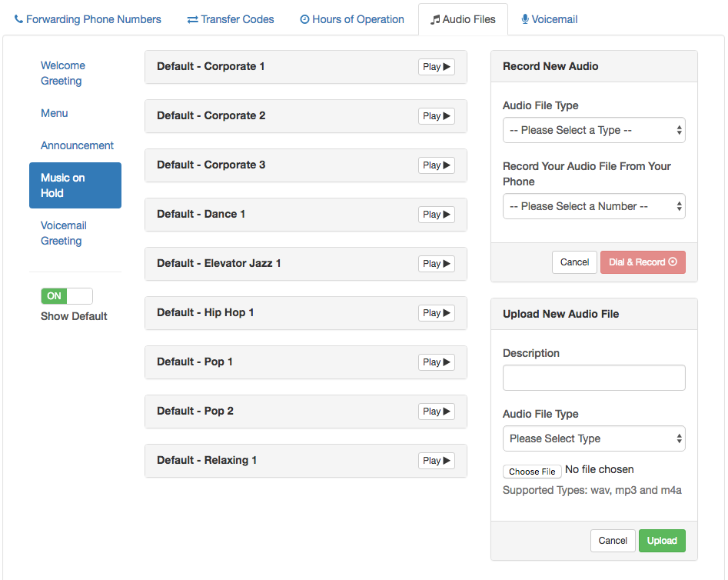Click the Choose File button

(x=532, y=472)
